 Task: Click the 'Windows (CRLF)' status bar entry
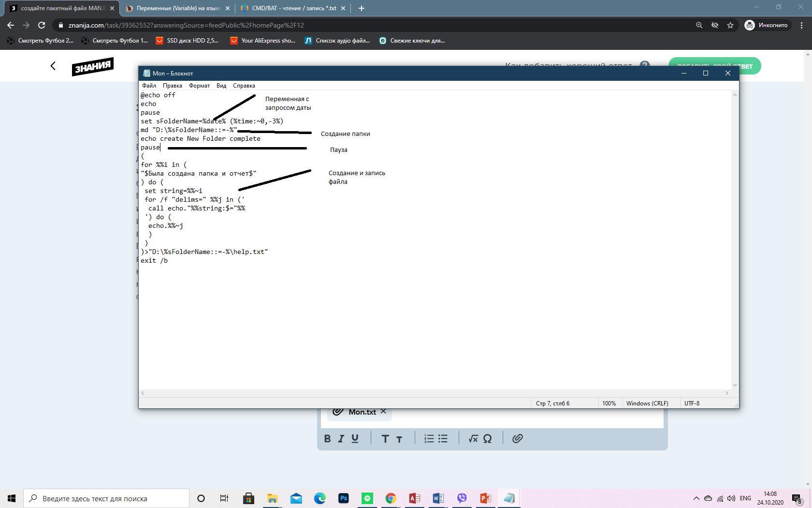pyautogui.click(x=647, y=403)
